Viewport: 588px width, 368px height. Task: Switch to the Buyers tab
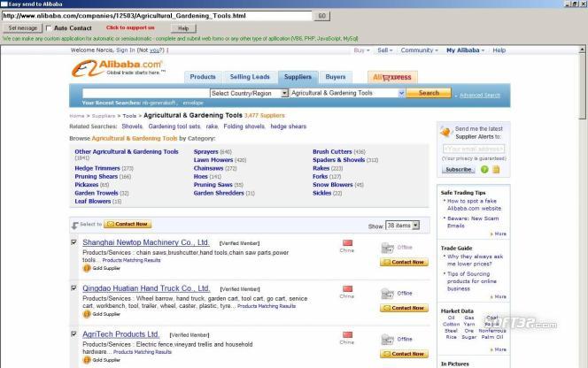coord(336,77)
